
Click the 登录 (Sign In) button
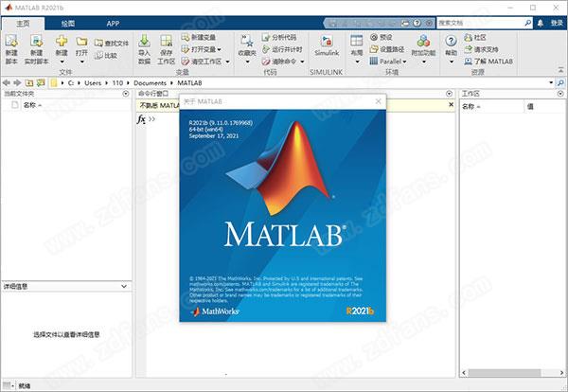click(557, 23)
